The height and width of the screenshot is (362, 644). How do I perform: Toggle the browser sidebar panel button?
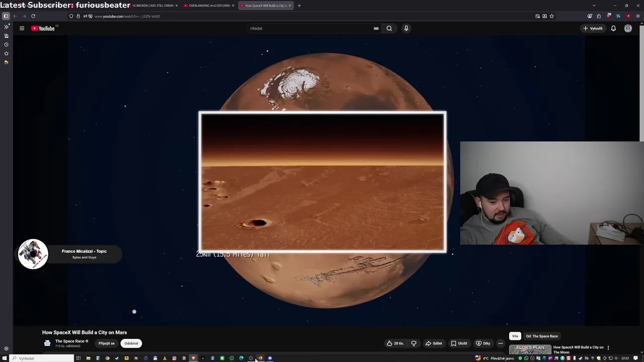tap(6, 16)
